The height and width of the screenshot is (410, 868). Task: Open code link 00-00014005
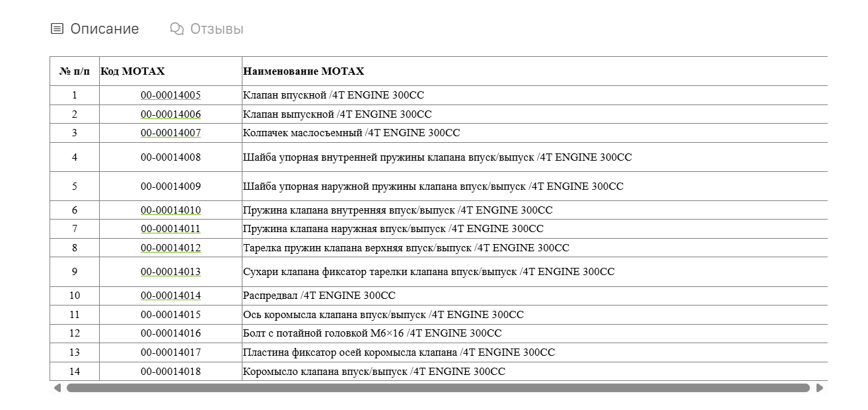pos(170,95)
